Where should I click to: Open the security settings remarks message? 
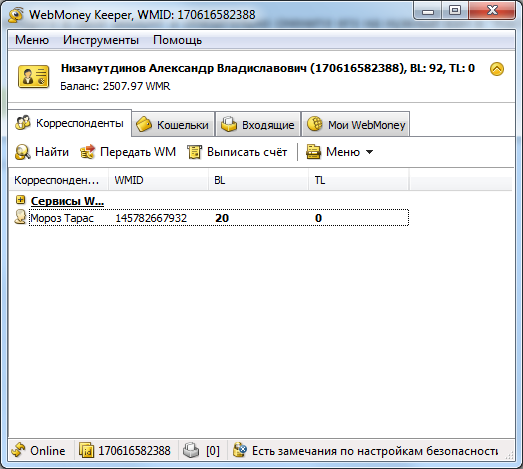375,451
